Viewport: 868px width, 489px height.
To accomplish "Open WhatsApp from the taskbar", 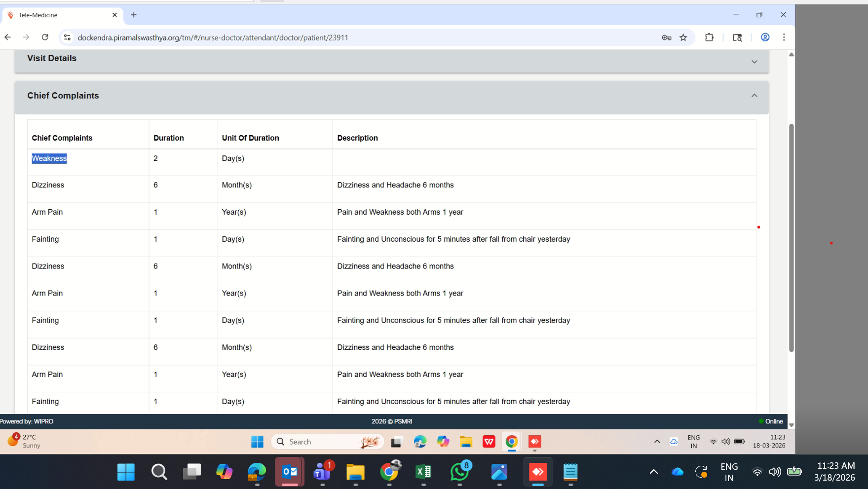I will coord(459,472).
